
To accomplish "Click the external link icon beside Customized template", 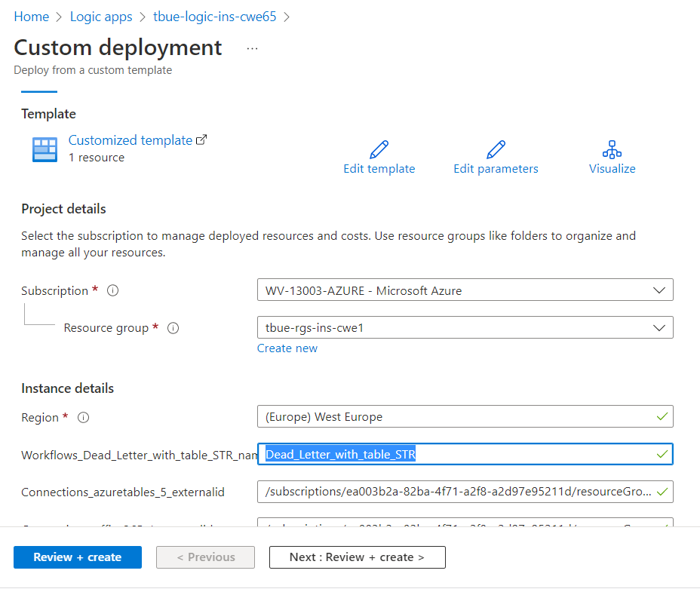I will point(202,140).
